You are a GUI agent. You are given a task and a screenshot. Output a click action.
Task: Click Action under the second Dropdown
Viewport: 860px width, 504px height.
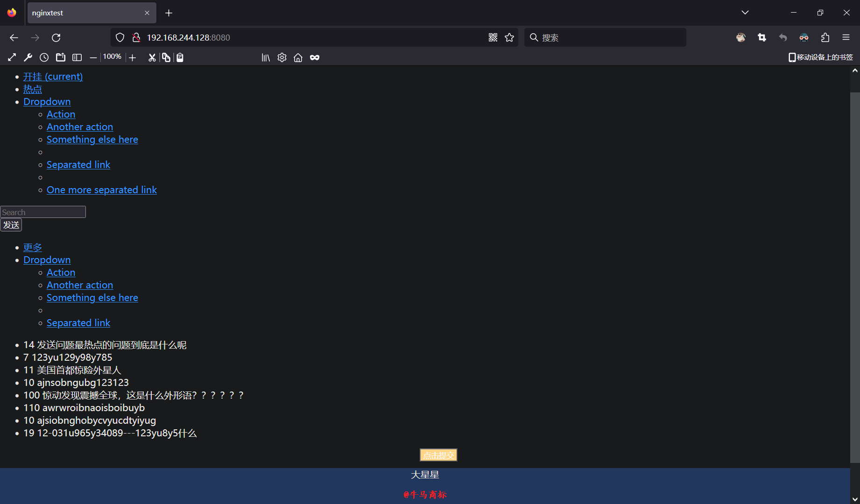(x=61, y=273)
